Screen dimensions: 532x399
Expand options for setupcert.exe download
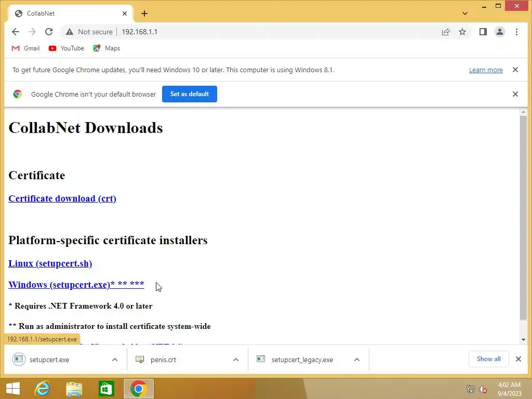coord(115,360)
